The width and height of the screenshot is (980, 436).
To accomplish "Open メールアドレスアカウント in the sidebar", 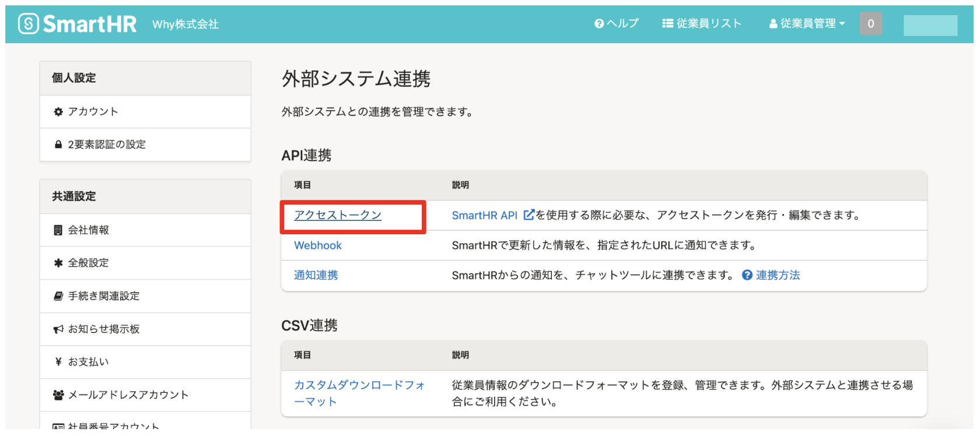I will 145,395.
